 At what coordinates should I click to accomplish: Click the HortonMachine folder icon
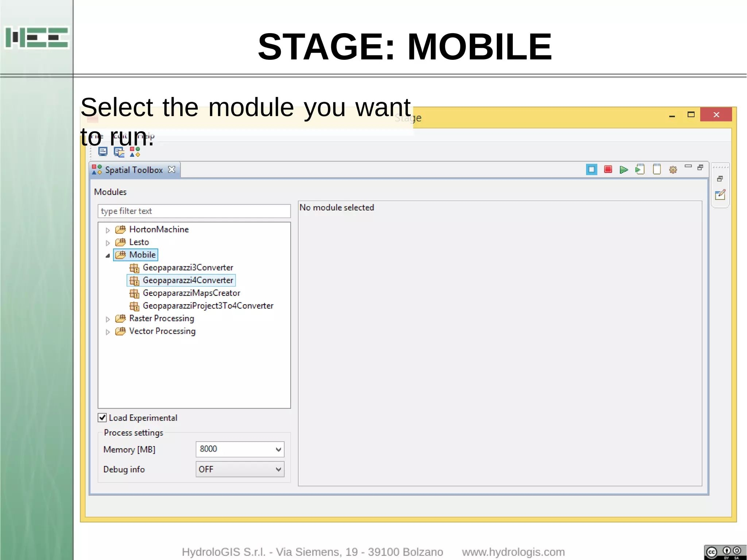click(x=121, y=229)
